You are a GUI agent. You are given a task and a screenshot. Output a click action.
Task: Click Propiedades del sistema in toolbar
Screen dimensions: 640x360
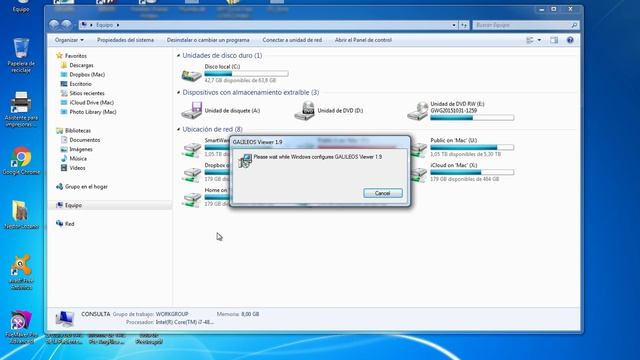point(125,40)
